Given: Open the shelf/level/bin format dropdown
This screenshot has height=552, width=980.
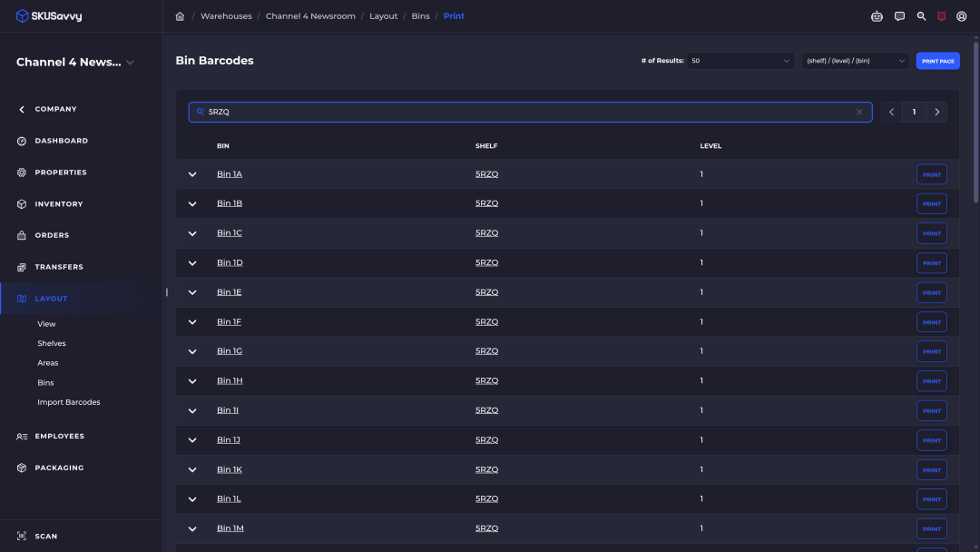Looking at the screenshot, I should tap(855, 61).
